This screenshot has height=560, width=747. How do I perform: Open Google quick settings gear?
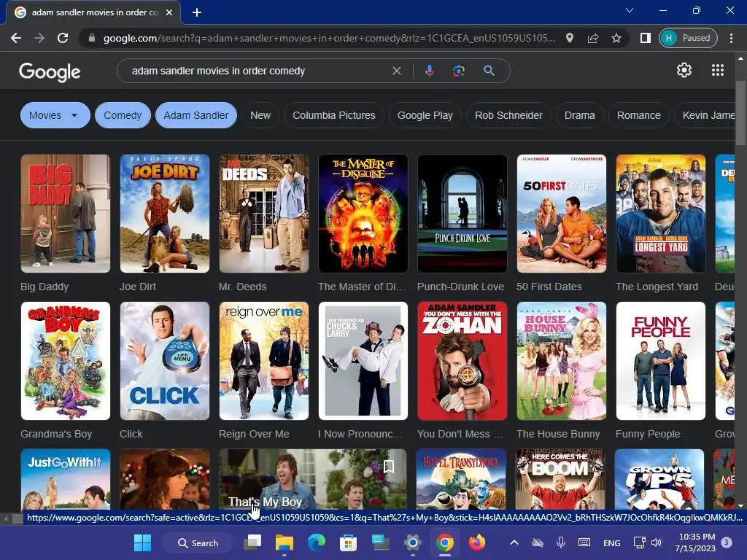(684, 71)
